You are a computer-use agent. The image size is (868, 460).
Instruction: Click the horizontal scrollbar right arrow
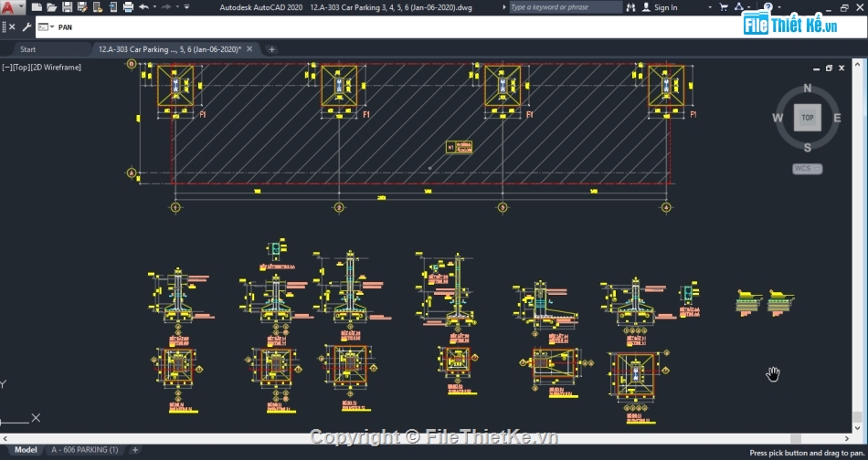click(847, 438)
